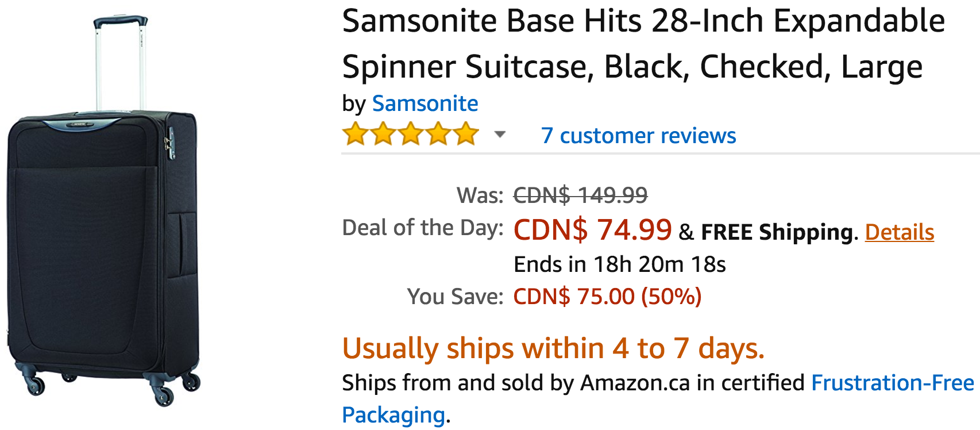Open the Samsonite brand link
980x430 pixels.
[425, 103]
